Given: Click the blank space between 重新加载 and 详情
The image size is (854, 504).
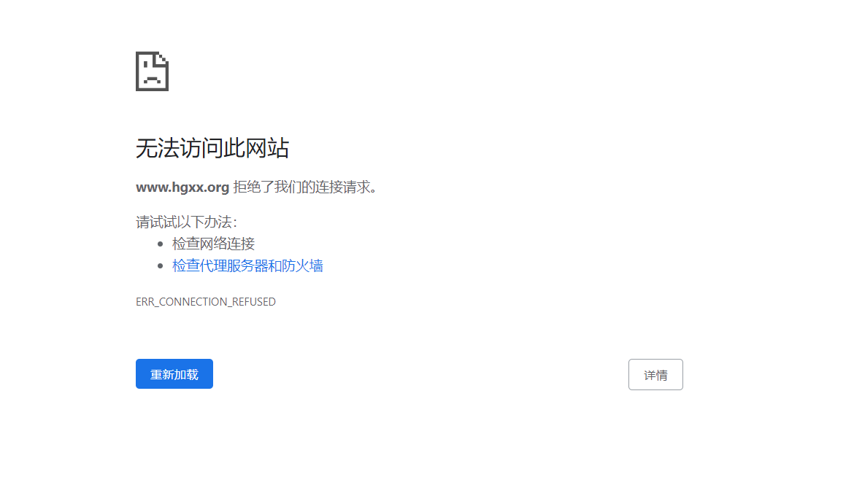Looking at the screenshot, I should tap(420, 375).
